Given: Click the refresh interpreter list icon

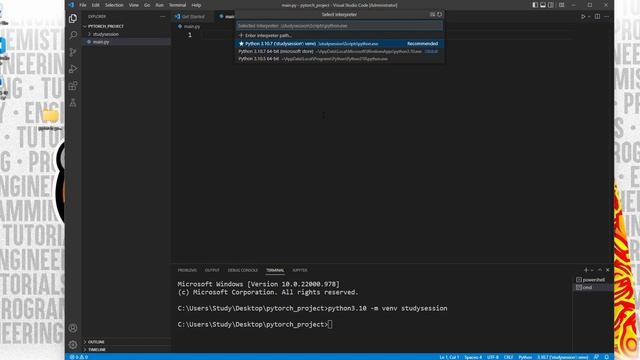Looking at the screenshot, I should pyautogui.click(x=440, y=14).
